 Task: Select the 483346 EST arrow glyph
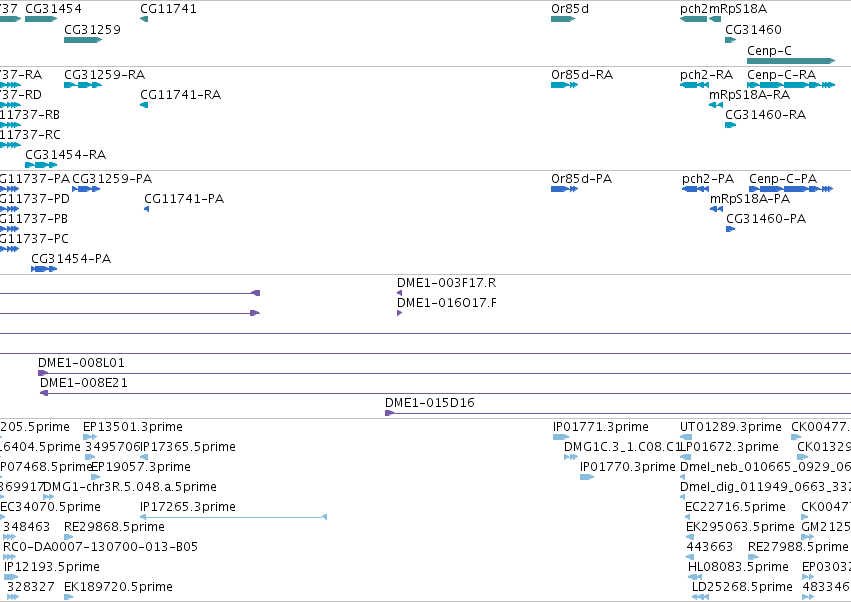[x=808, y=597]
